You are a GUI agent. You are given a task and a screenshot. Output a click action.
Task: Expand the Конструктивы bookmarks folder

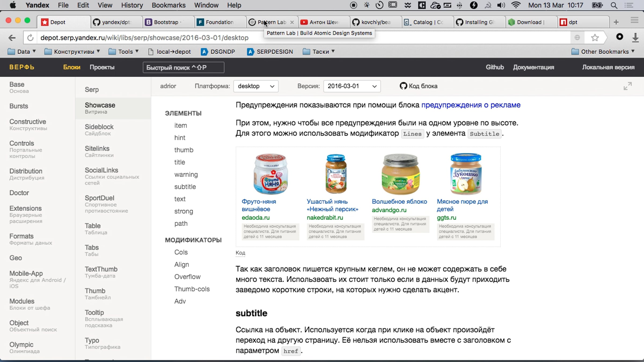click(x=72, y=52)
